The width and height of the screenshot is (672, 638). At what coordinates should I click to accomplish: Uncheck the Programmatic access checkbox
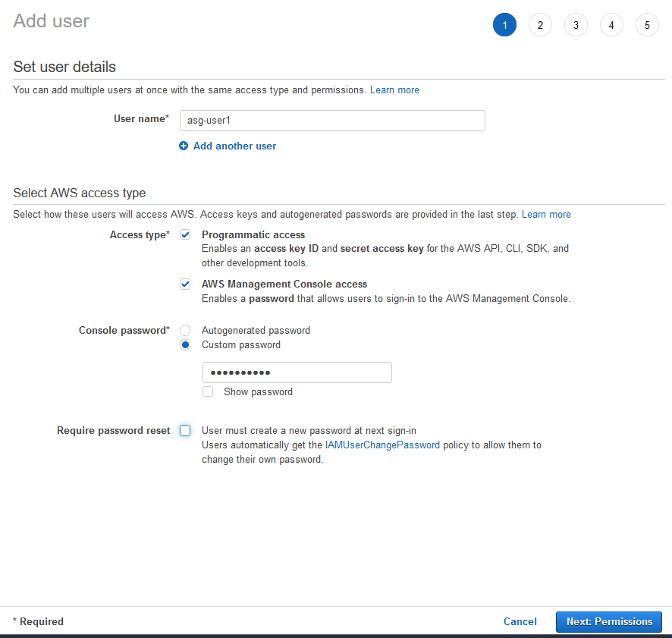click(x=185, y=235)
